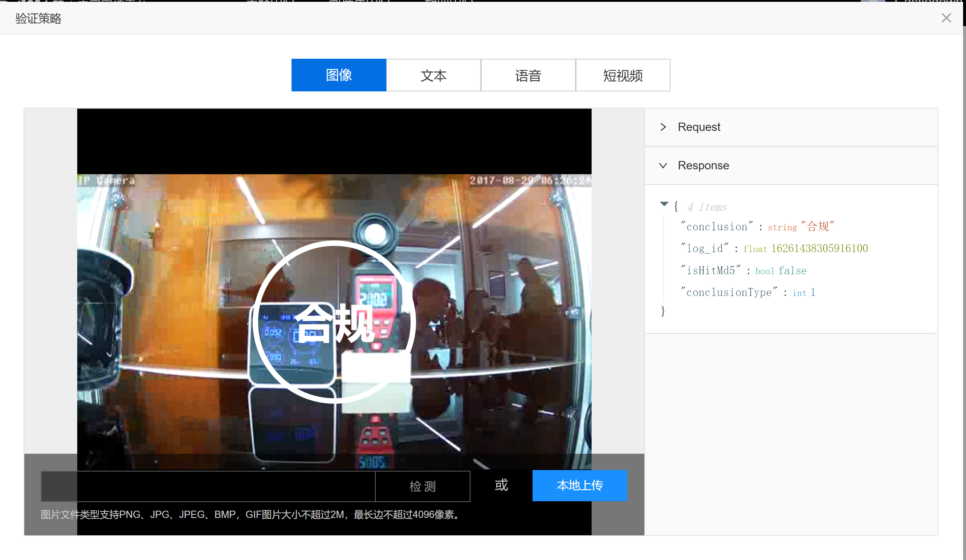Switch to the 短视频 tab

coord(623,75)
